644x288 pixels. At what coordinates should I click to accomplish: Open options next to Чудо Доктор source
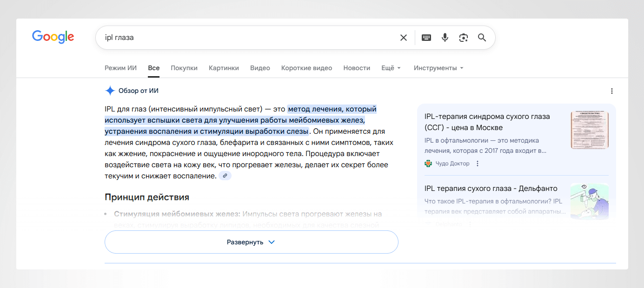coord(477,163)
